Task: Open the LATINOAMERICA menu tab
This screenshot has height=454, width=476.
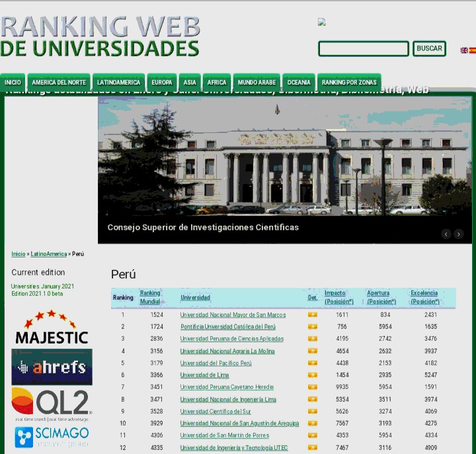Action: [119, 83]
